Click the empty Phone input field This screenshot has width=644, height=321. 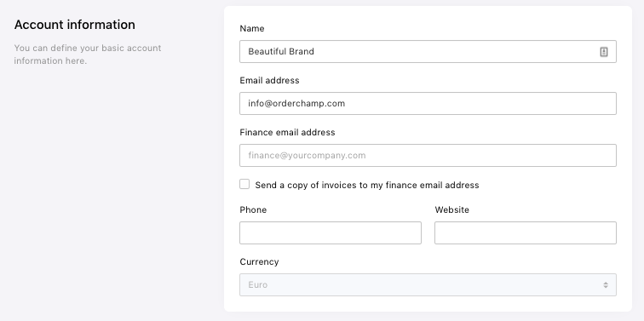(331, 232)
